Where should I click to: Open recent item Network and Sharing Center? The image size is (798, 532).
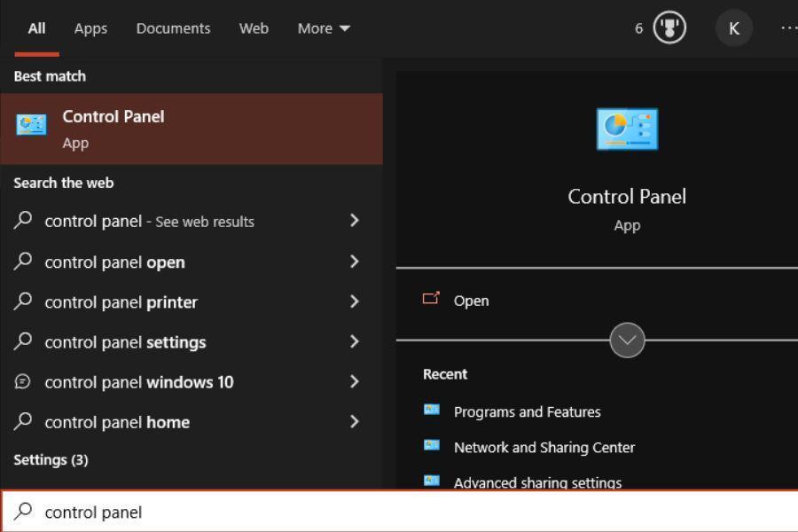(x=544, y=447)
